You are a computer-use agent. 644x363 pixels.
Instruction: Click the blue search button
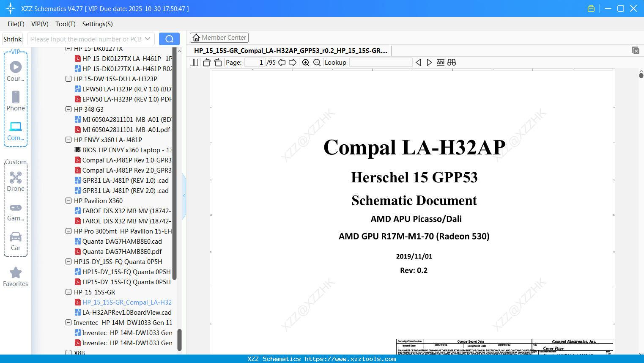(169, 39)
